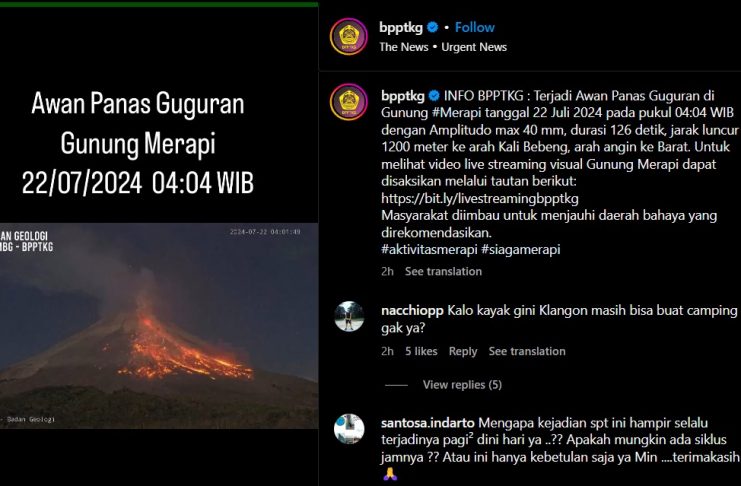Click The News label under bpptkg
Image resolution: width=741 pixels, height=486 pixels.
[x=404, y=47]
